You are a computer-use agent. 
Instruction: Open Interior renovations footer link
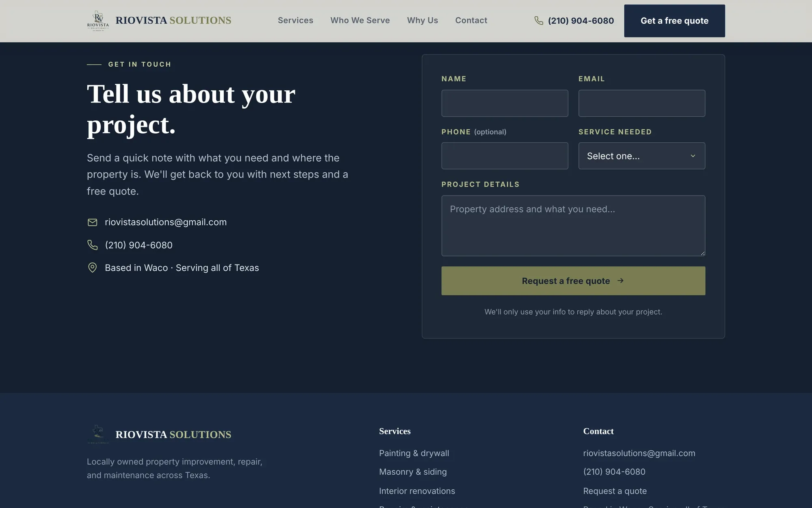point(417,491)
